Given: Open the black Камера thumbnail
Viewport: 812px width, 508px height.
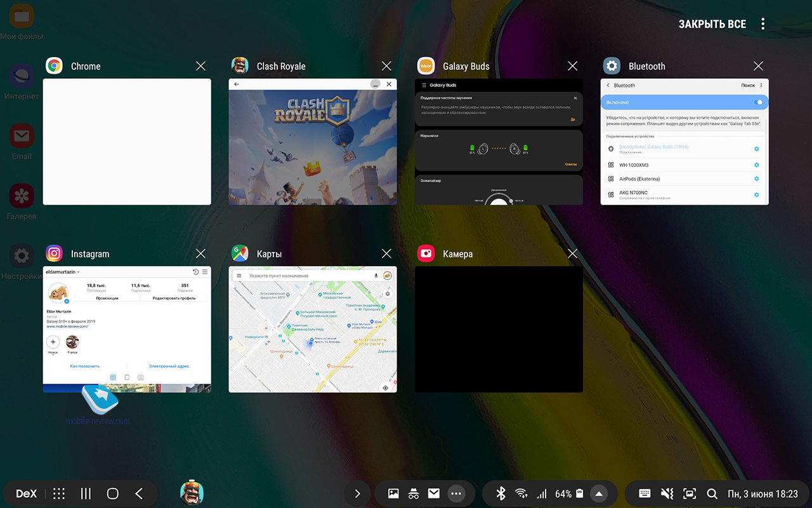Looking at the screenshot, I should click(x=499, y=330).
